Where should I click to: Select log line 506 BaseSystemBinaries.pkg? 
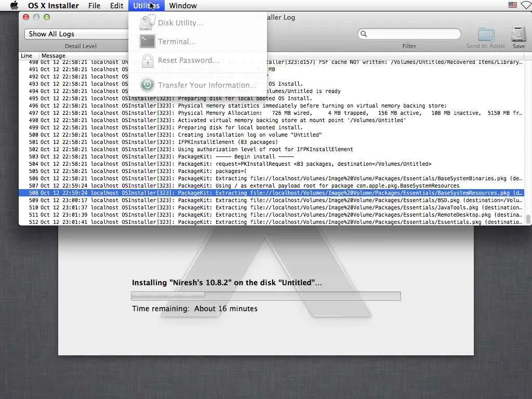coord(271,179)
